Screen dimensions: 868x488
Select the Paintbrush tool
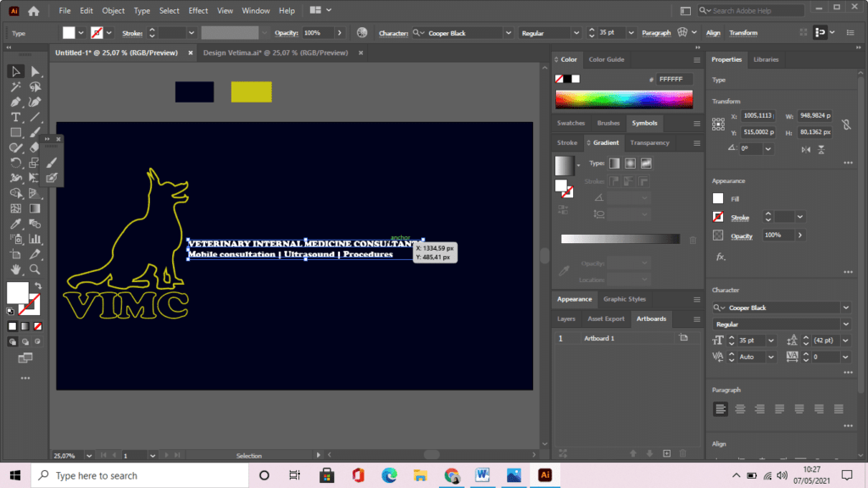pos(35,133)
